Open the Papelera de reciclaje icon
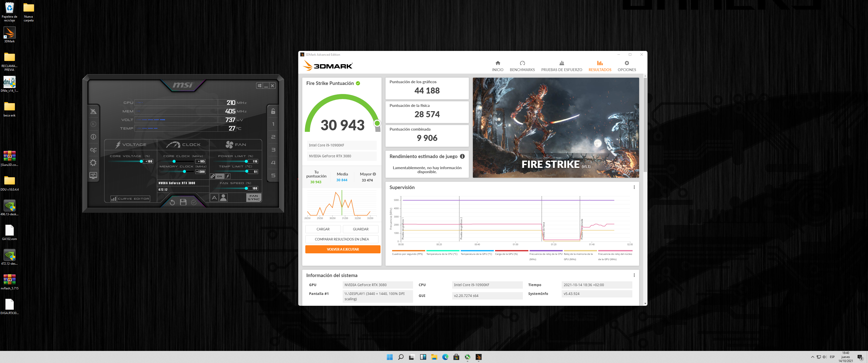 coord(9,12)
